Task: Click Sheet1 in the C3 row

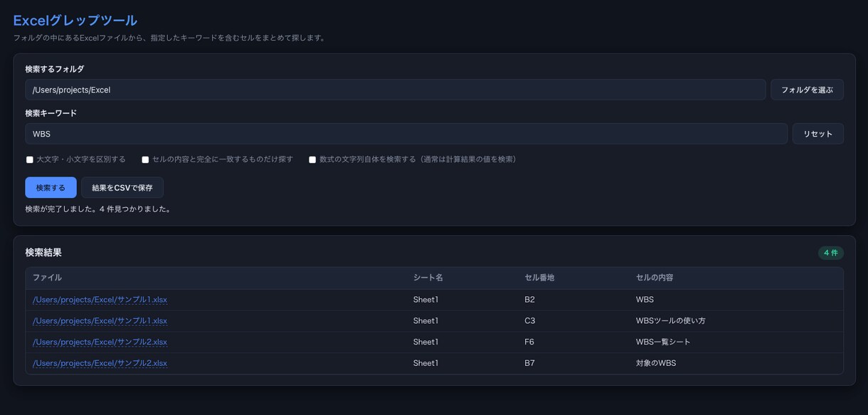Action: coord(425,321)
